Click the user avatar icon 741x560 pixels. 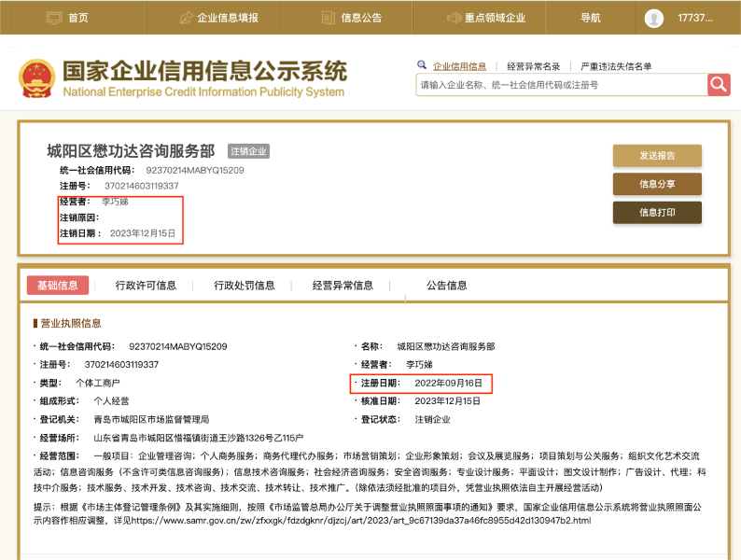[x=654, y=19]
